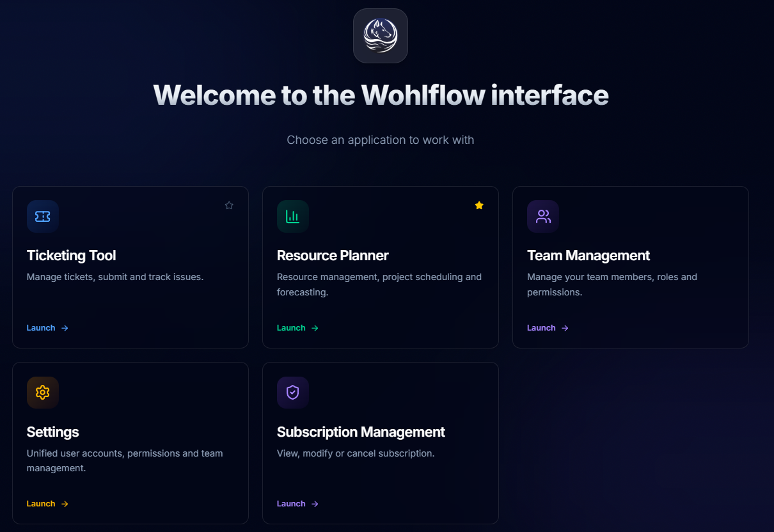This screenshot has width=774, height=532.
Task: Click the arrow beside Subscription Management's Launch
Action: [x=315, y=504]
